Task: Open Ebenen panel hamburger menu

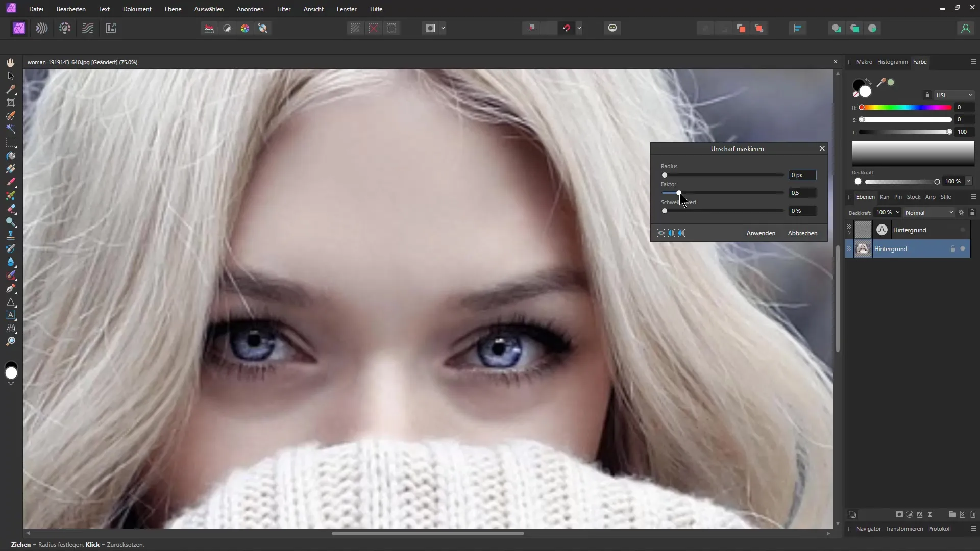Action: coord(973,197)
